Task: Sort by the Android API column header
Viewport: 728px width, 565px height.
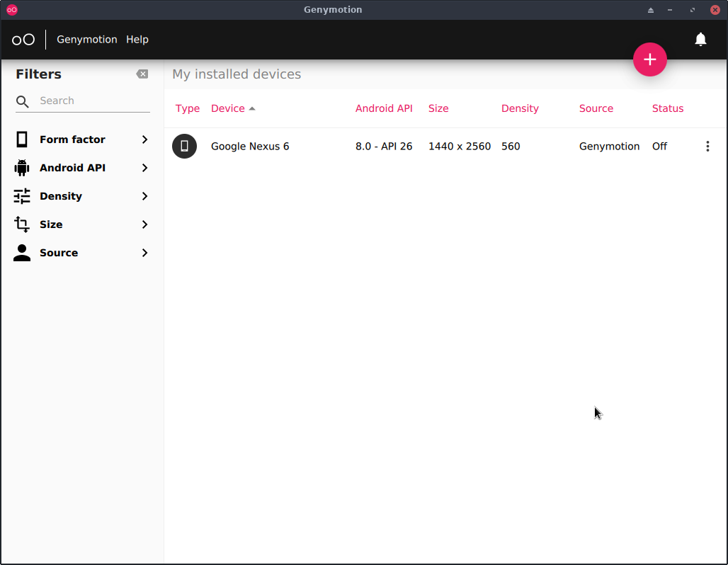Action: (384, 108)
